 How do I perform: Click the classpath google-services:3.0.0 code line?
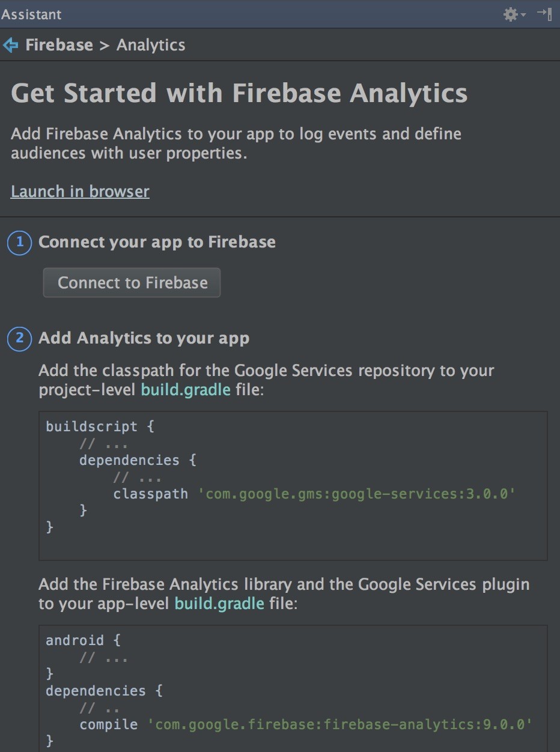(314, 494)
